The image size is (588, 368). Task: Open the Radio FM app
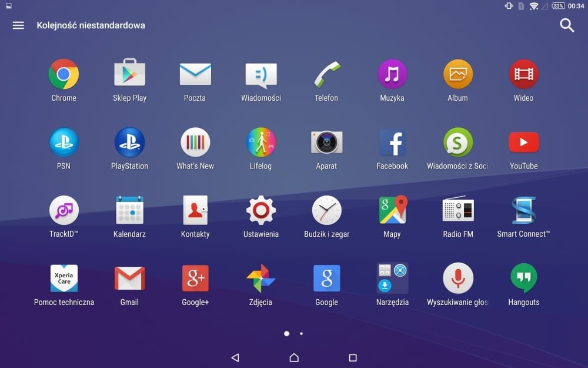click(x=458, y=209)
